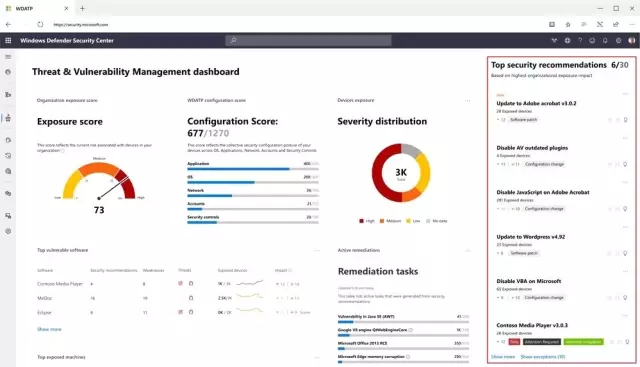
Task: Click the lightbulb icon for Contoso Media Player v3.0.3
Action: click(627, 342)
